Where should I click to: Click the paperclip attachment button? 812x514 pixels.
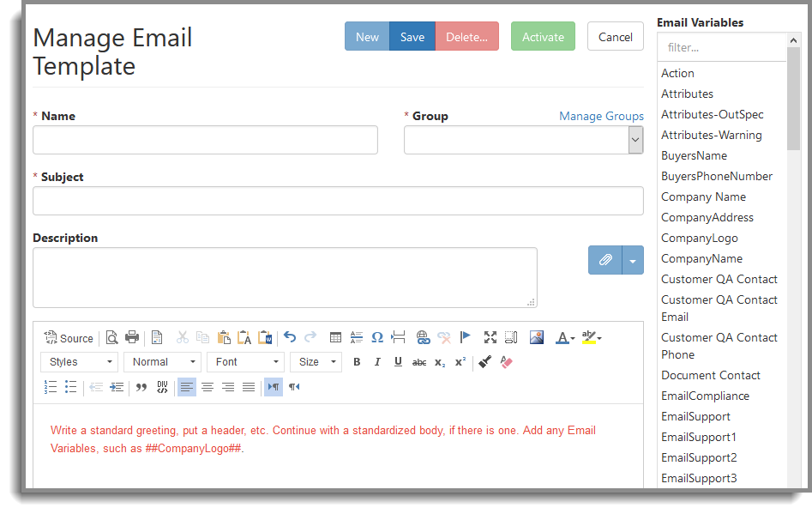(x=604, y=260)
